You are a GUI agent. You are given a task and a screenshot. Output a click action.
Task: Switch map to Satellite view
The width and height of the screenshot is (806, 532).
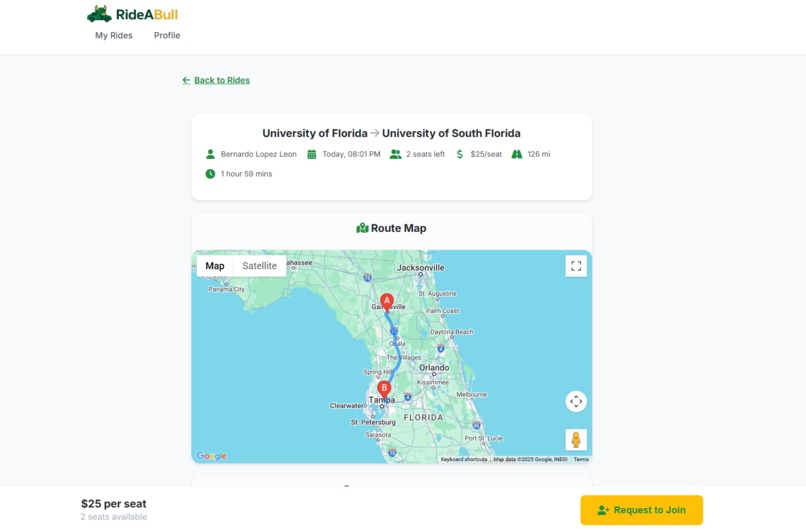(260, 266)
